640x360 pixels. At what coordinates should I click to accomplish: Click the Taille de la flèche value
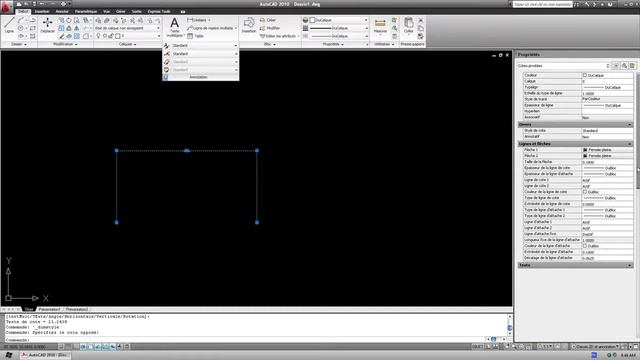click(607, 162)
